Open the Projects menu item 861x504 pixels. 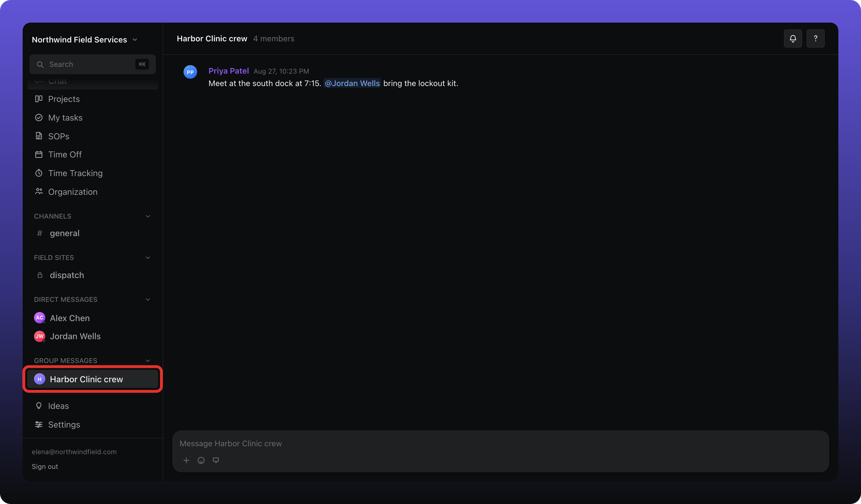(93, 99)
